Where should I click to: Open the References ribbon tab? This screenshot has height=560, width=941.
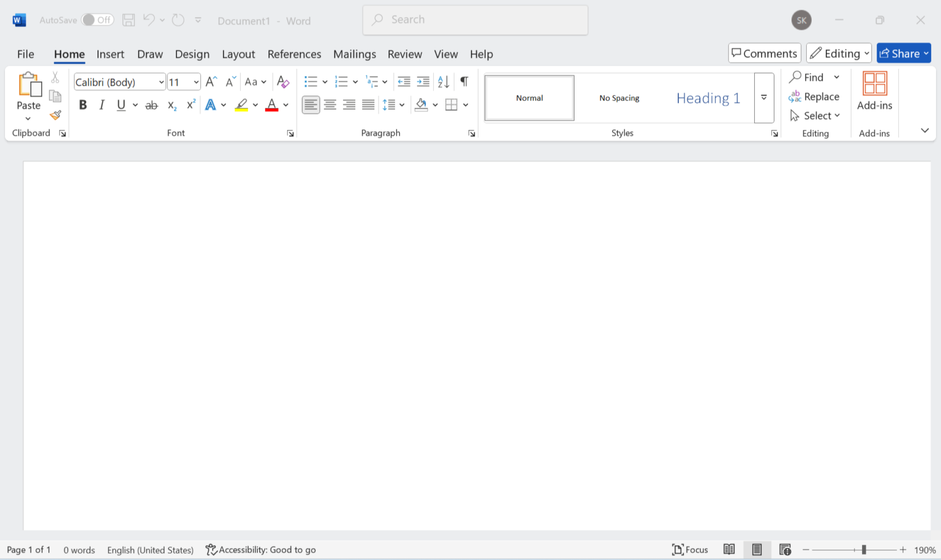click(294, 54)
